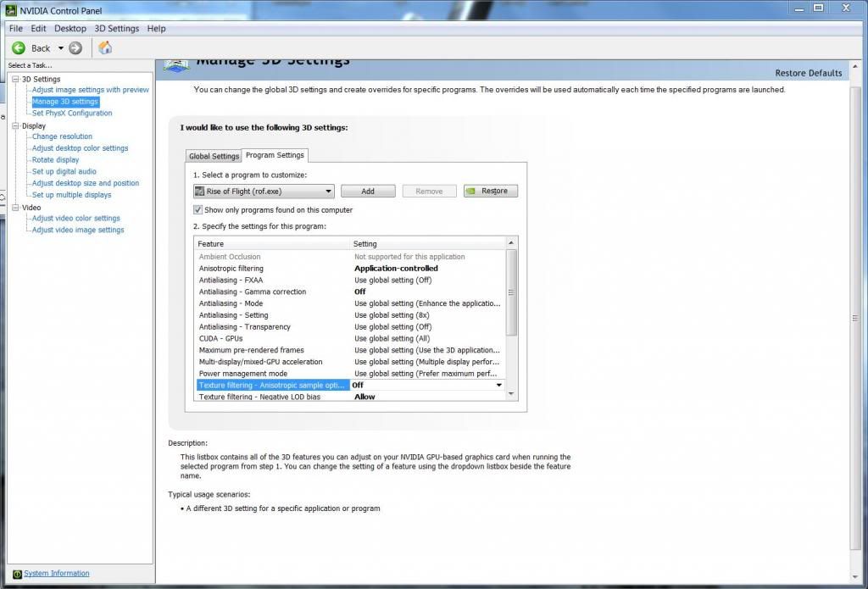868x589 pixels.
Task: Click the main page vertical scrollbar thumb
Action: (x=856, y=318)
